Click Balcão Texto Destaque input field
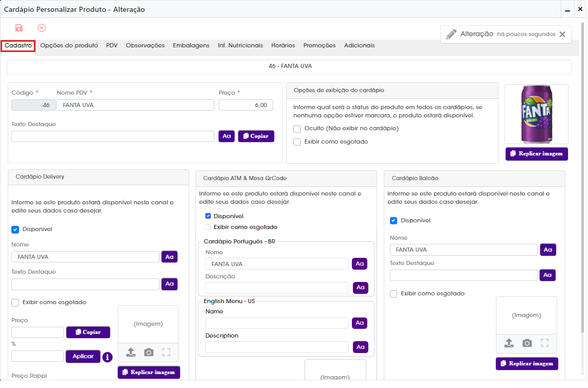This screenshot has width=588, height=388. pos(464,275)
